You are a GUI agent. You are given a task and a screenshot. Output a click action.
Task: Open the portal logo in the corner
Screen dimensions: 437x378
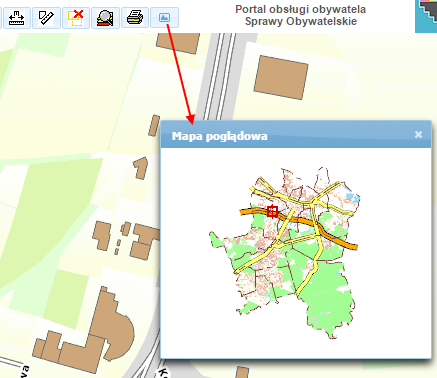point(426,16)
